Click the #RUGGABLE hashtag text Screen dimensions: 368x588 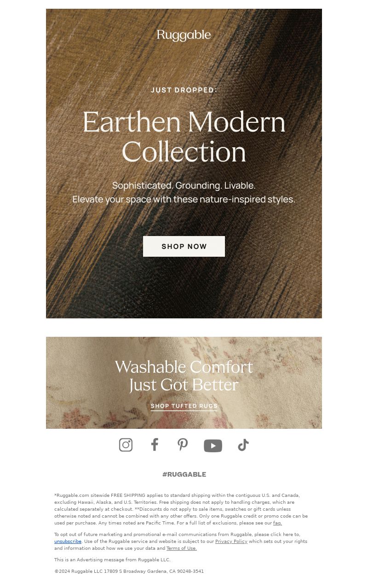pyautogui.click(x=184, y=474)
